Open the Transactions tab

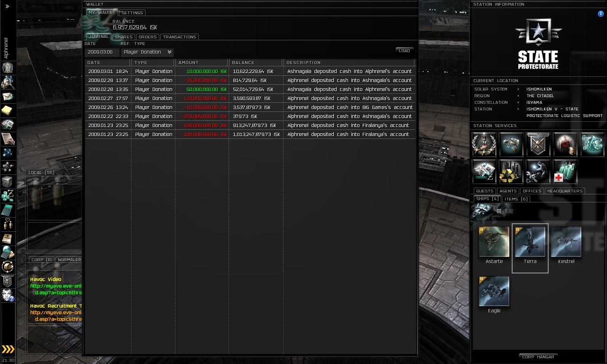point(179,37)
